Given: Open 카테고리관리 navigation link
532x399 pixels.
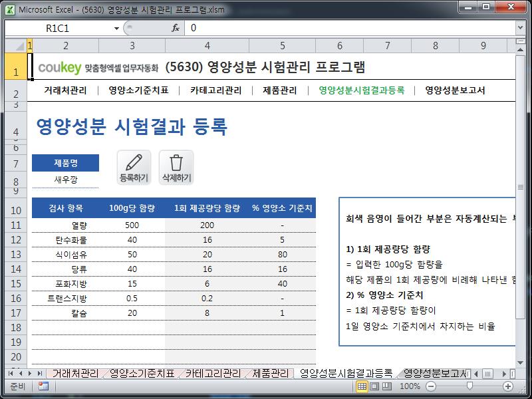Looking at the screenshot, I should coord(215,90).
